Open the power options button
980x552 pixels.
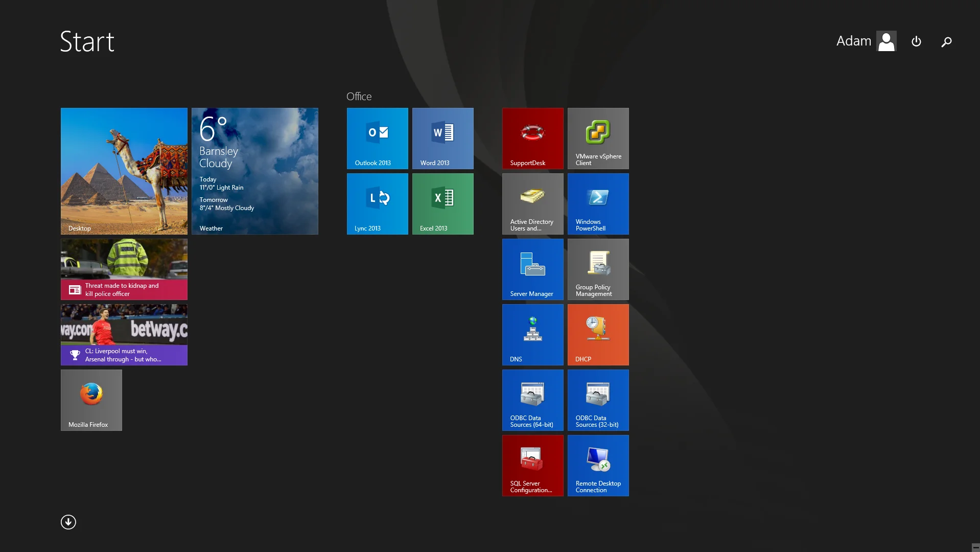point(916,41)
